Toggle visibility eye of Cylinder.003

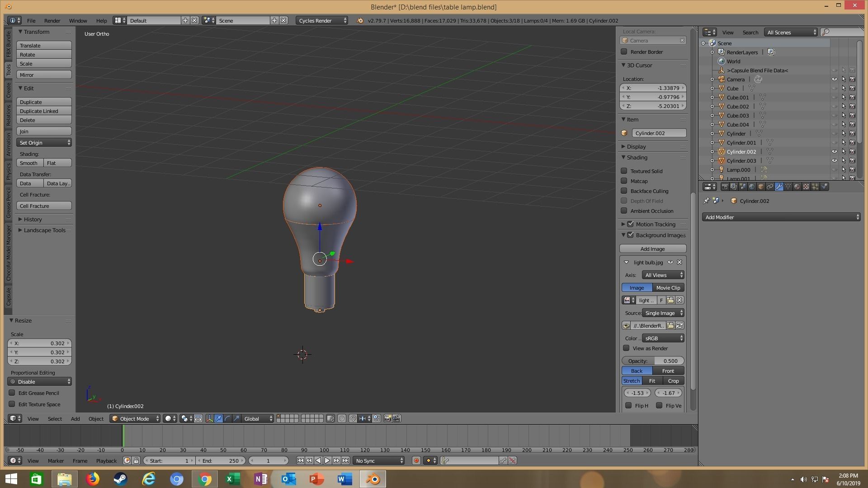click(x=835, y=161)
